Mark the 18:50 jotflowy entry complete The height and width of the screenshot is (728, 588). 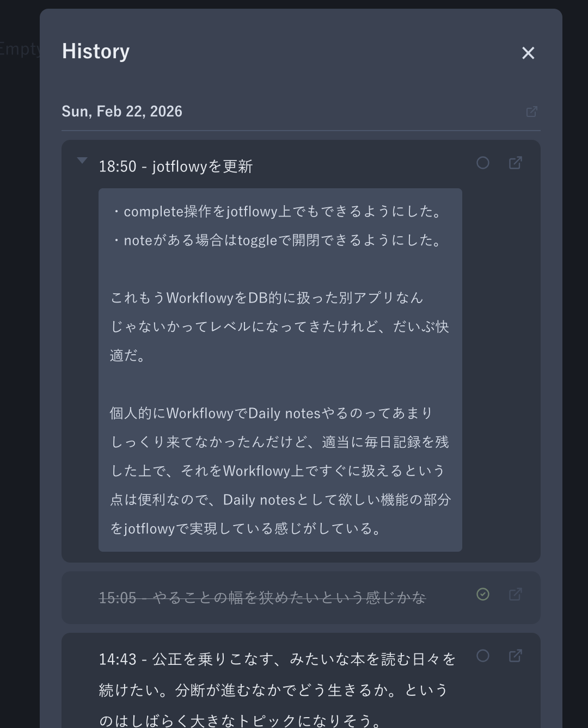(482, 163)
